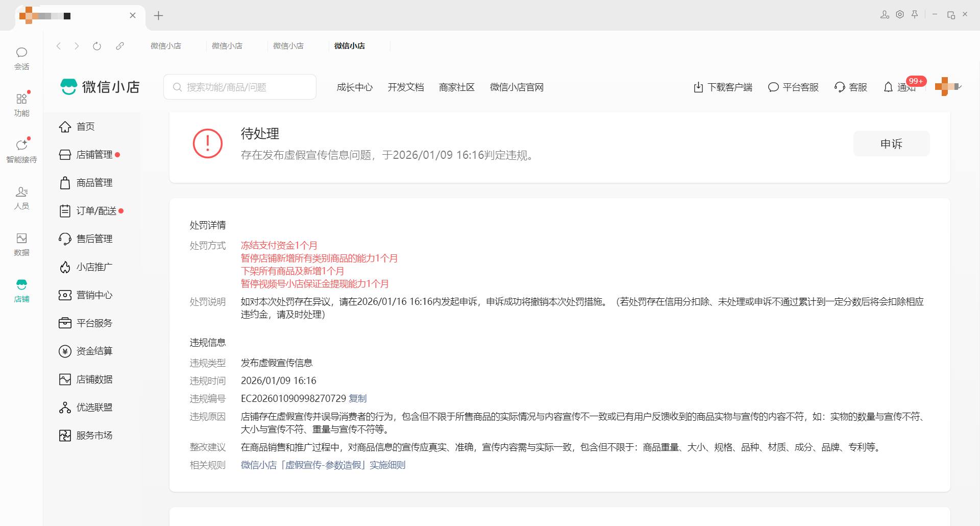The image size is (980, 526).
Task: Click violation number EC202601090998270729
Action: point(293,398)
